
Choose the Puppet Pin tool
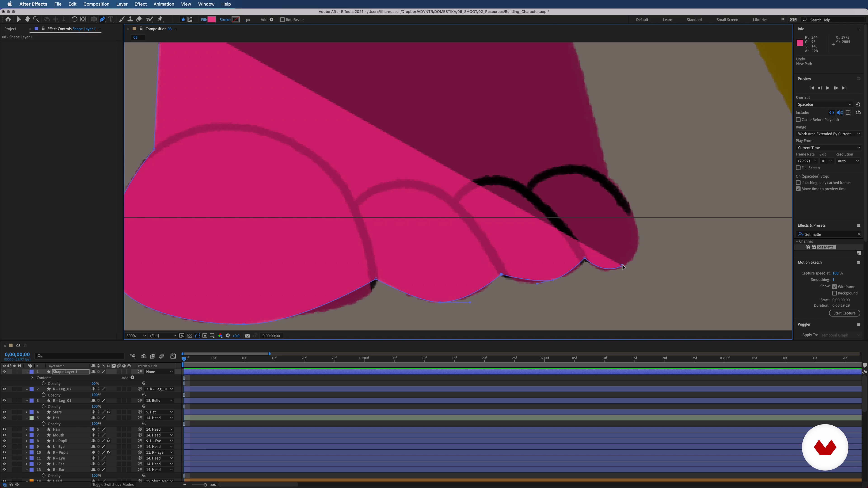(x=160, y=19)
